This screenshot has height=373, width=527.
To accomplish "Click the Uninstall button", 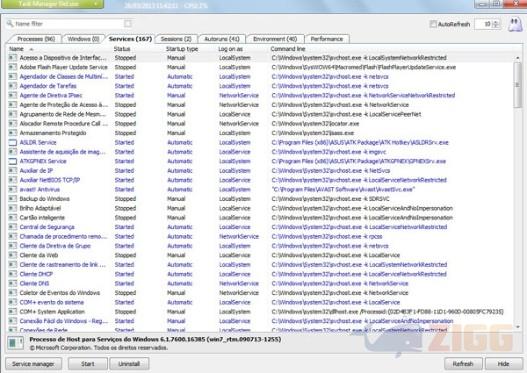I will point(129,364).
